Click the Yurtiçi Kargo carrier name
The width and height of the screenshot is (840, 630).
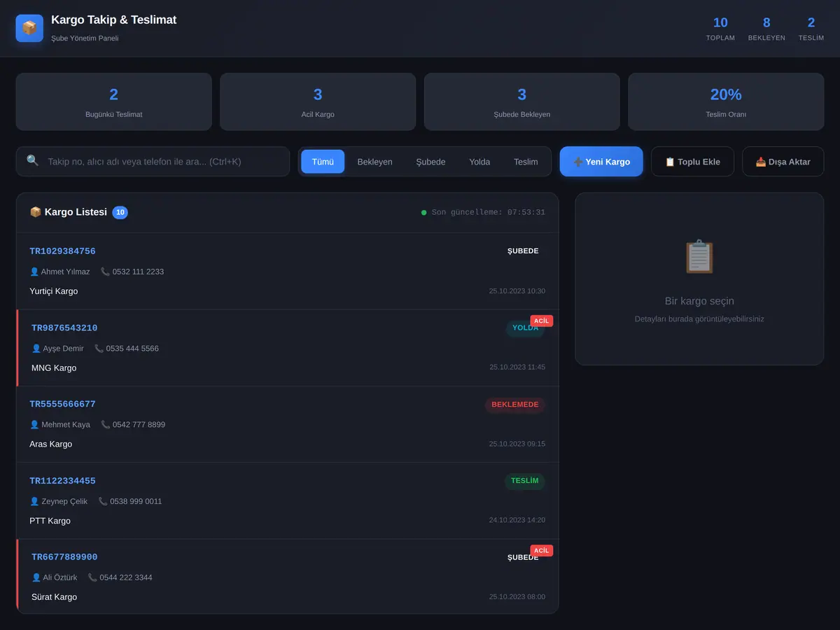pos(54,291)
